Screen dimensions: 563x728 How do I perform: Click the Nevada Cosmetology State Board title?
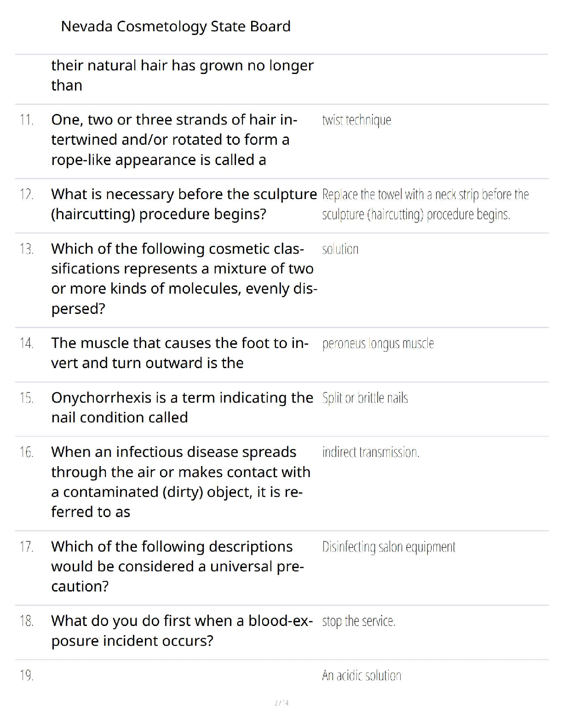coord(175,26)
